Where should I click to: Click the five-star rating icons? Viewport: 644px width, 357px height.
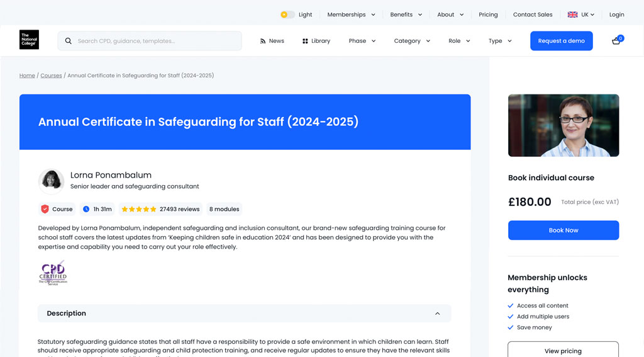pyautogui.click(x=139, y=209)
